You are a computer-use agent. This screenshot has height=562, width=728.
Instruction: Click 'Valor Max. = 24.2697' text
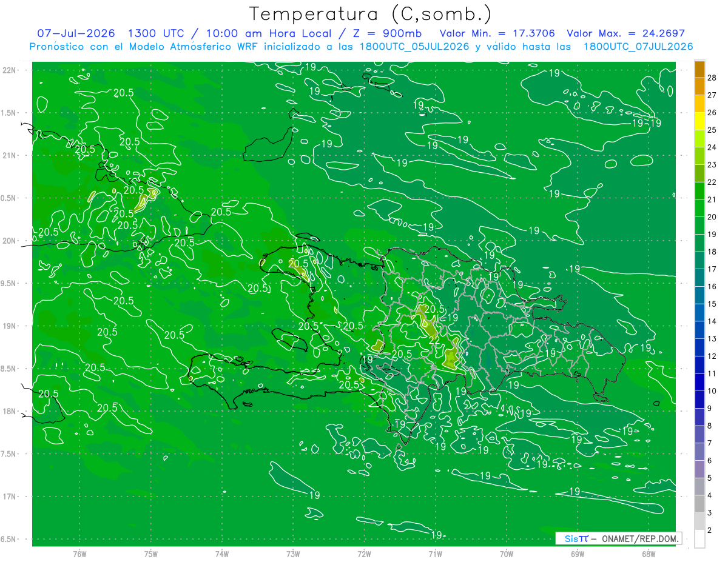coord(625,33)
